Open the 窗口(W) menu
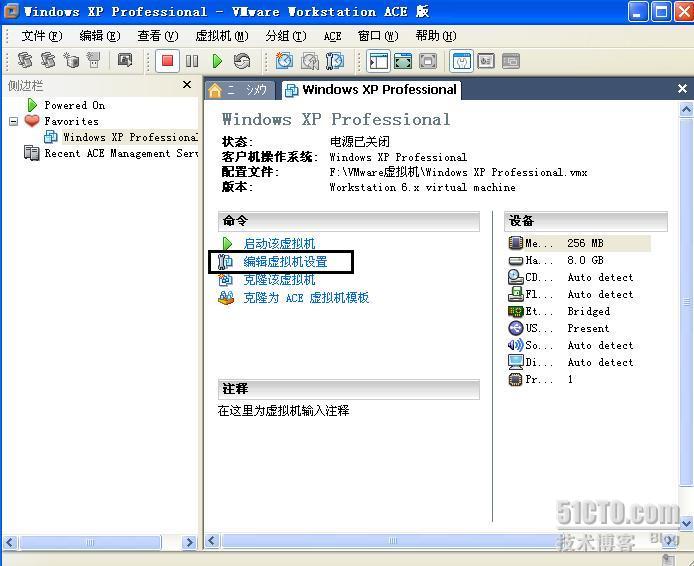 click(x=378, y=36)
